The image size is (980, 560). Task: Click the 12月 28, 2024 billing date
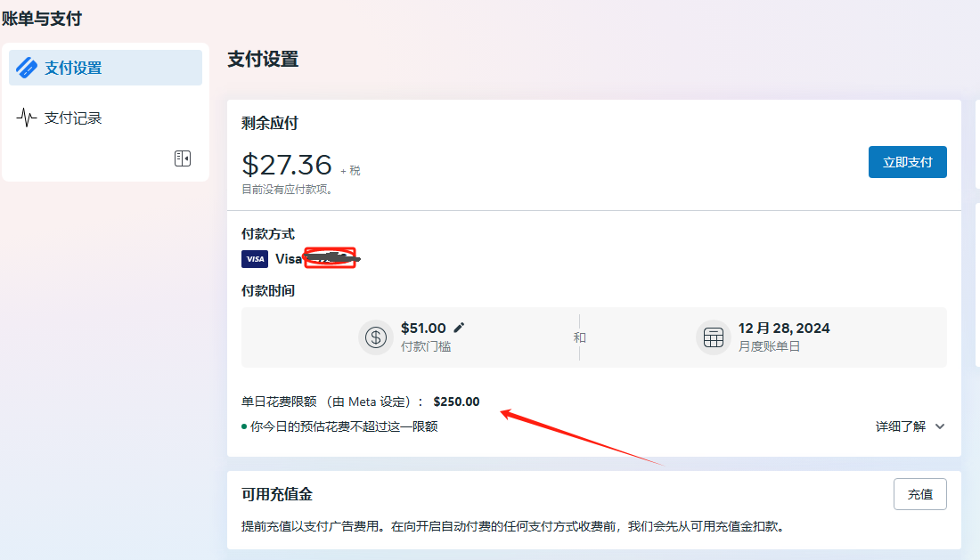click(784, 328)
